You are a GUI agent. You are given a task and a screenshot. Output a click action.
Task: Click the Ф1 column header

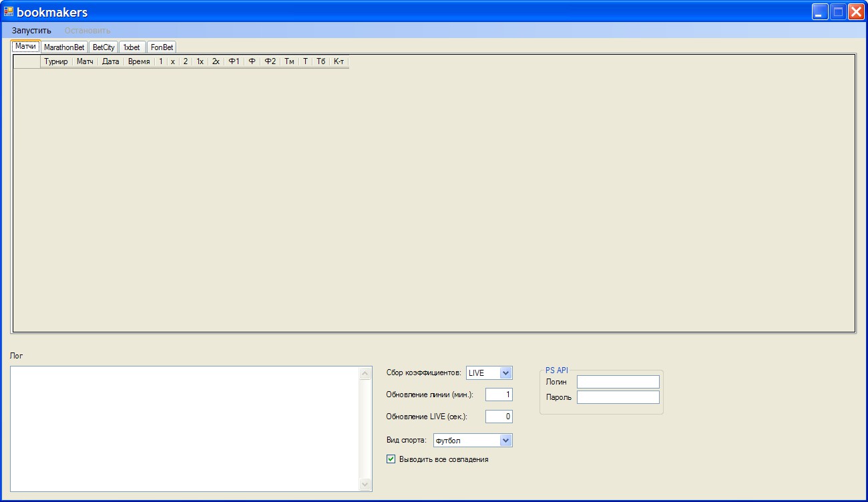click(234, 61)
